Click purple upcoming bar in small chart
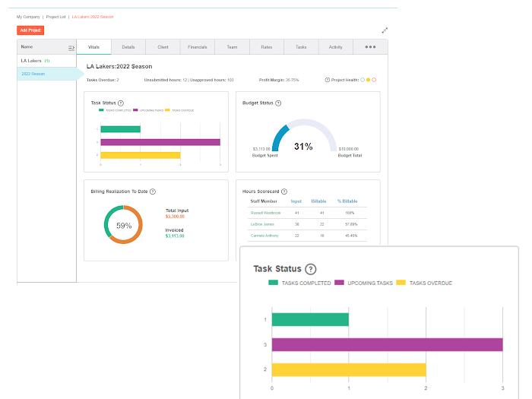Screen dimensions: 532x399 tap(160, 142)
